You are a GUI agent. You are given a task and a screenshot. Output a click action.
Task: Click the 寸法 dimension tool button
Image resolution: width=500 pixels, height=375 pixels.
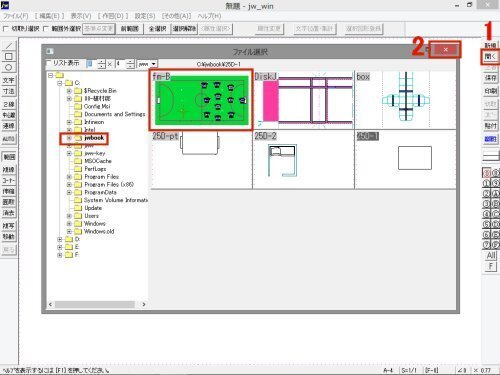click(x=9, y=91)
